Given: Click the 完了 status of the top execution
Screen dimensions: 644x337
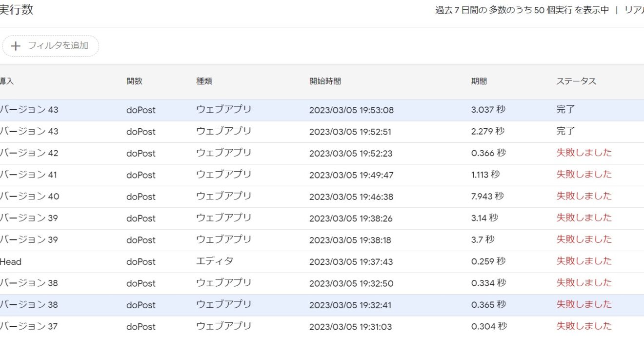Looking at the screenshot, I should coord(565,109).
